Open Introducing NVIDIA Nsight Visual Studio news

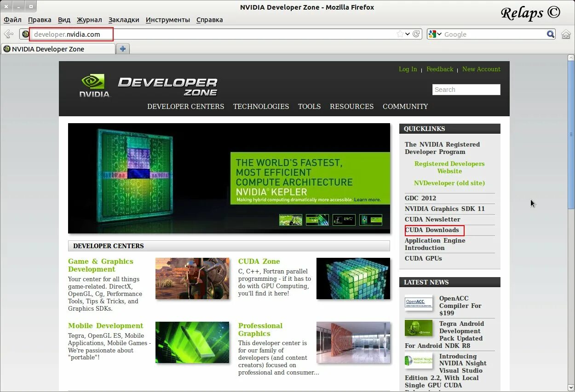pos(445,370)
